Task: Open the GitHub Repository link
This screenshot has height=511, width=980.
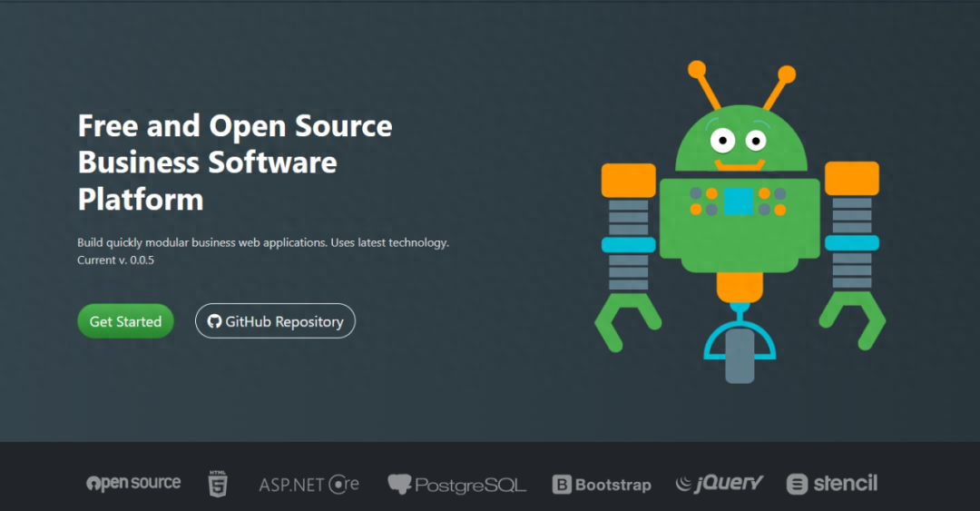Action: 275,321
